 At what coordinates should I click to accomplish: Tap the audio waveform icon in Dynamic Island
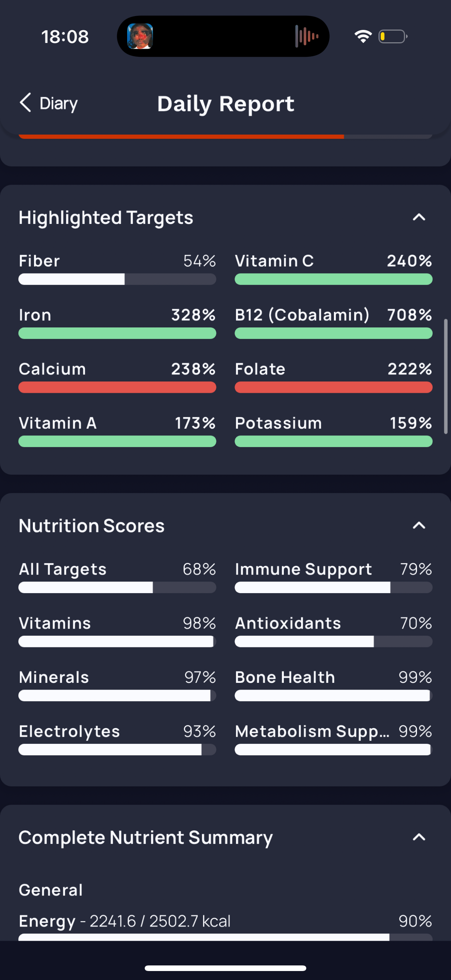point(306,36)
